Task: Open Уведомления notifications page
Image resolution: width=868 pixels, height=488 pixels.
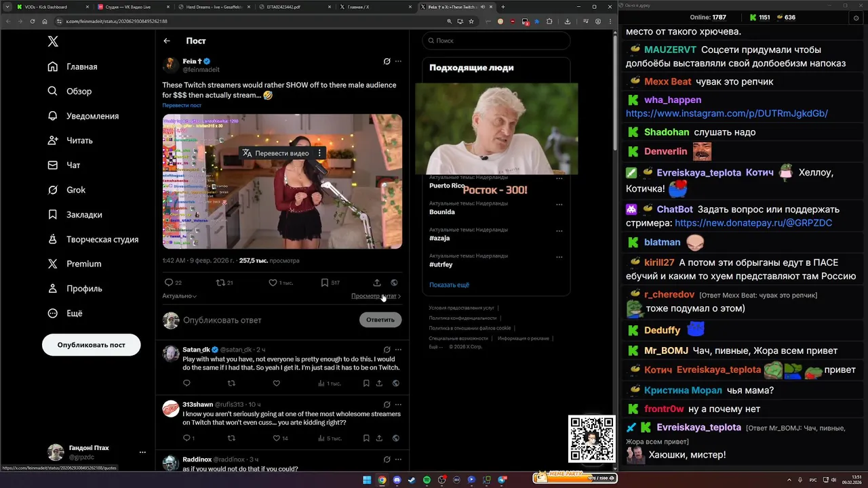Action: (x=83, y=116)
